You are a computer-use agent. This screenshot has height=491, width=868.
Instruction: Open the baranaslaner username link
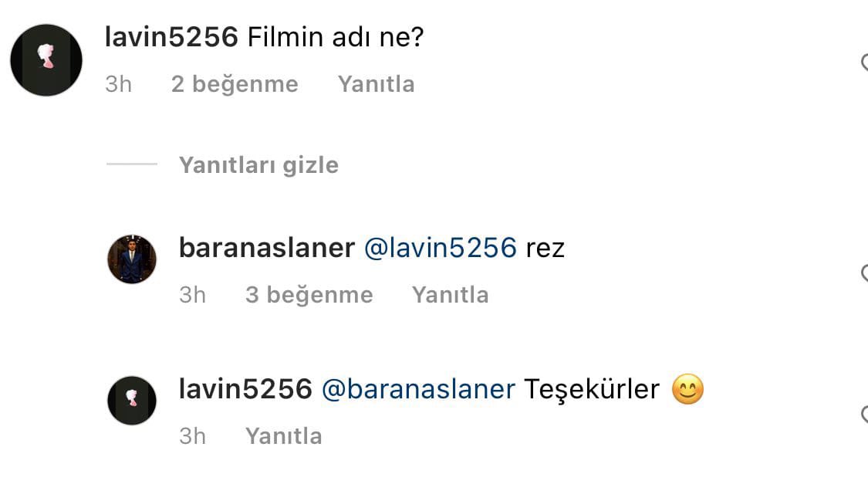tap(267, 248)
